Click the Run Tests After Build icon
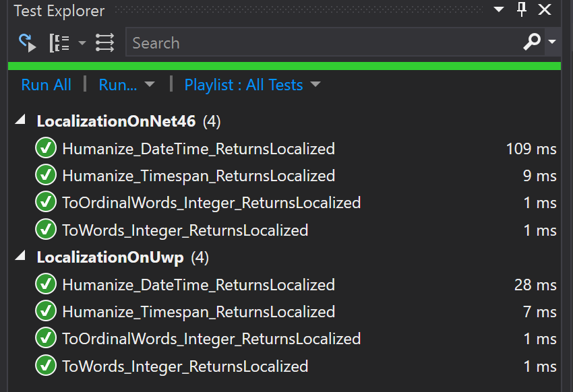 pos(27,42)
